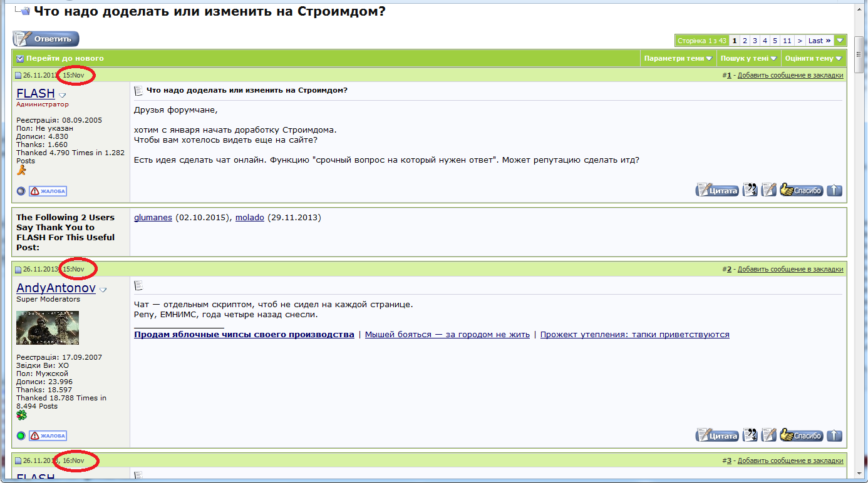The height and width of the screenshot is (483, 868).
Task: Click the go-to-top arrow icon on post #1
Action: [x=834, y=190]
